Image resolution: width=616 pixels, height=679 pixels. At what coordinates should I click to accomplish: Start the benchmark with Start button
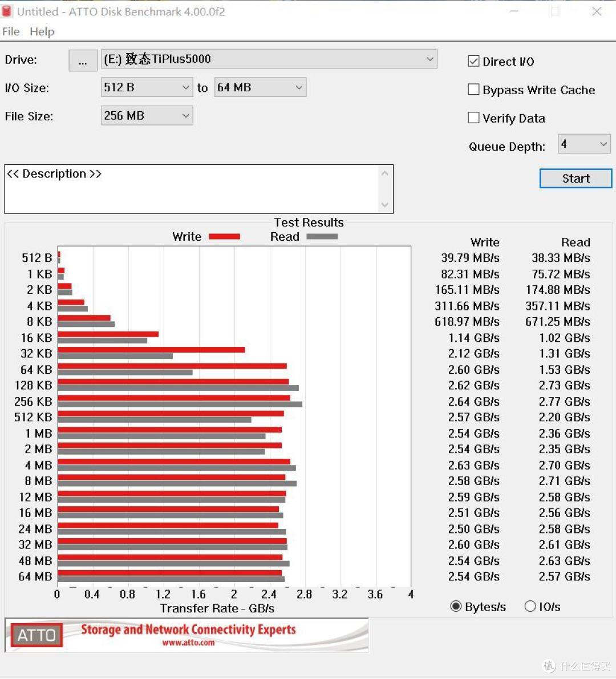pos(576,179)
